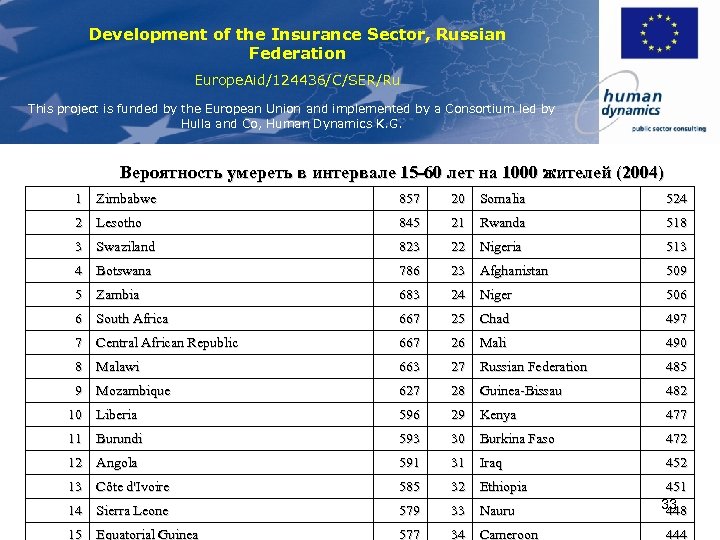Click the value 857 for Zimbabwe
This screenshot has height=540, width=720.
click(409, 199)
